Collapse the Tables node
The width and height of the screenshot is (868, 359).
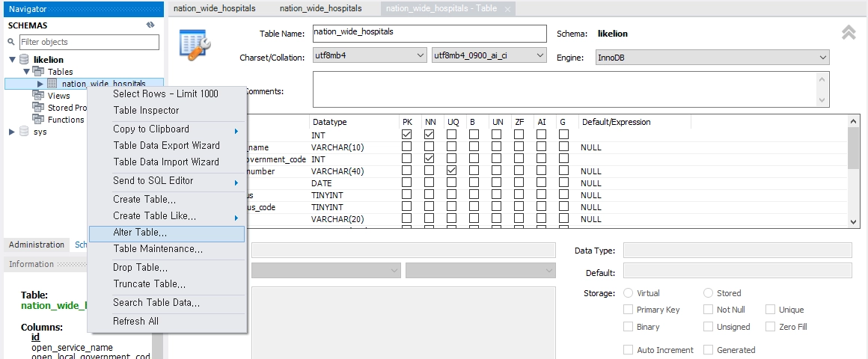point(26,71)
